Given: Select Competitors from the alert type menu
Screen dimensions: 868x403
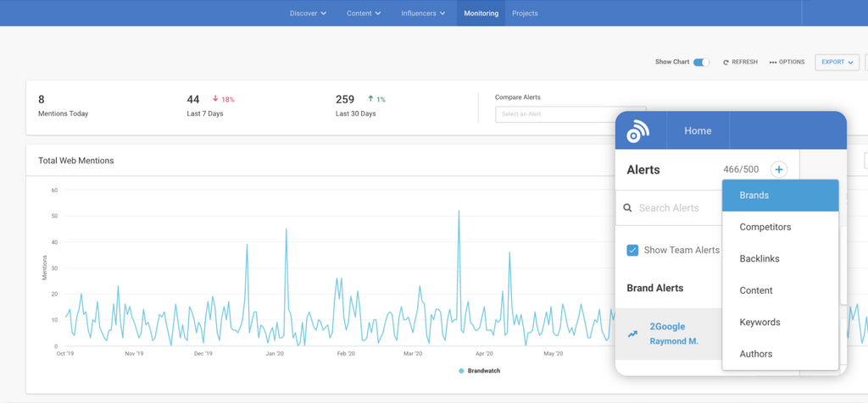Looking at the screenshot, I should [765, 227].
